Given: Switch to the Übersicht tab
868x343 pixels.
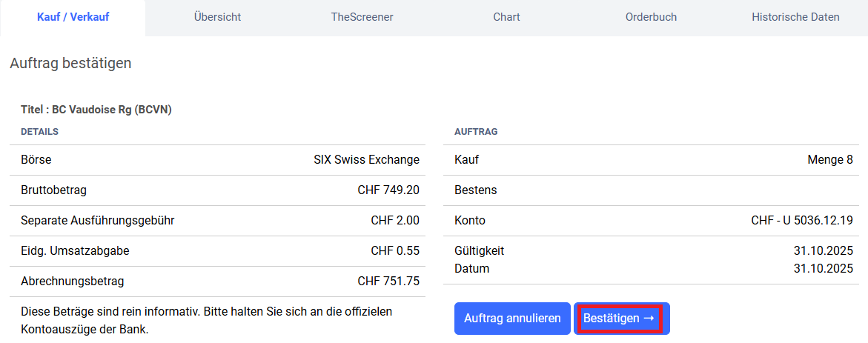Looking at the screenshot, I should (217, 17).
